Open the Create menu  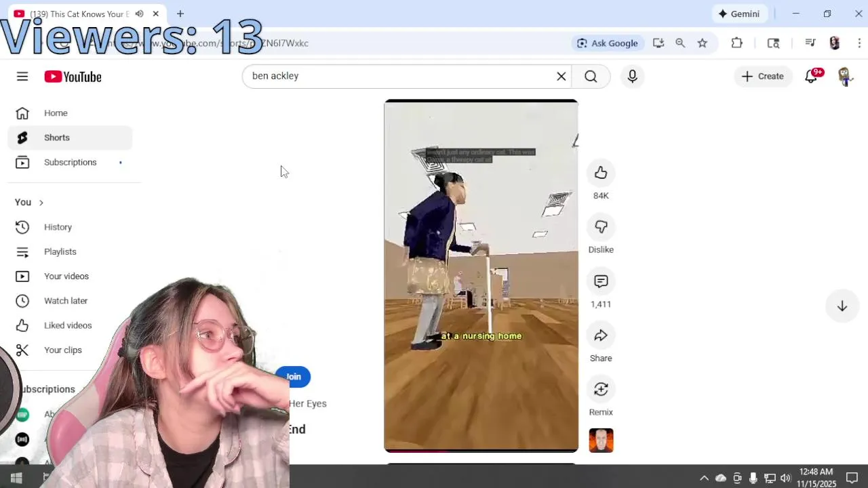pos(763,77)
